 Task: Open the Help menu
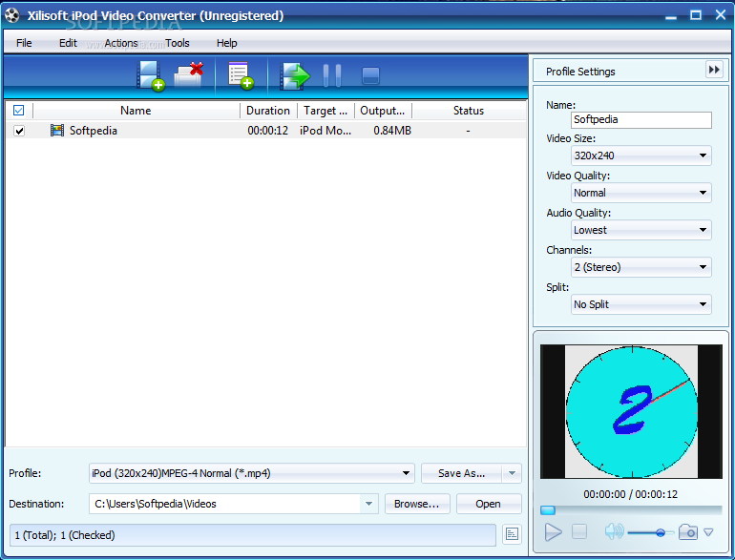[x=227, y=43]
